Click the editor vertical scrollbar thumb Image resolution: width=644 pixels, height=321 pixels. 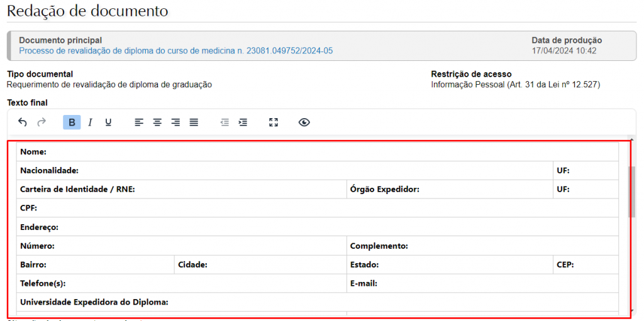pos(632,192)
